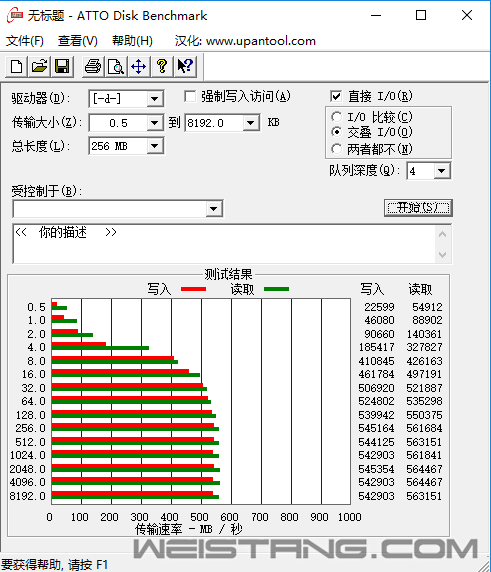491x572 pixels.
Task: Click the Open folder toolbar icon
Action: point(39,66)
